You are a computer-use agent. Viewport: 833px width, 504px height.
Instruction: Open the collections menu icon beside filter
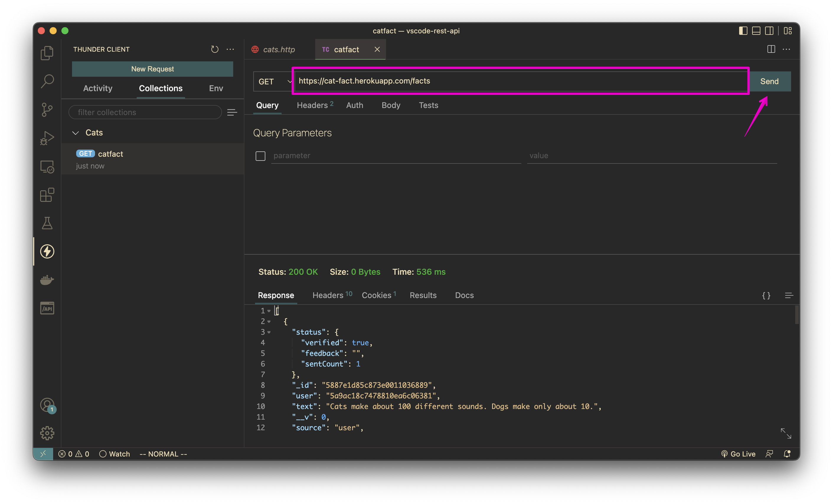[232, 112]
